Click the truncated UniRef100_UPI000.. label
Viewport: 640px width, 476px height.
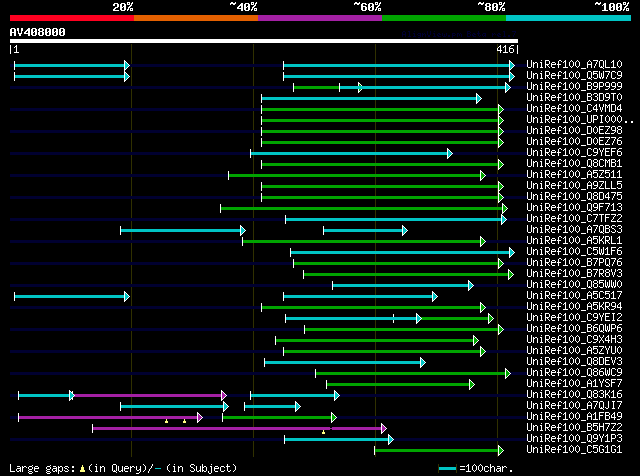click(580, 120)
